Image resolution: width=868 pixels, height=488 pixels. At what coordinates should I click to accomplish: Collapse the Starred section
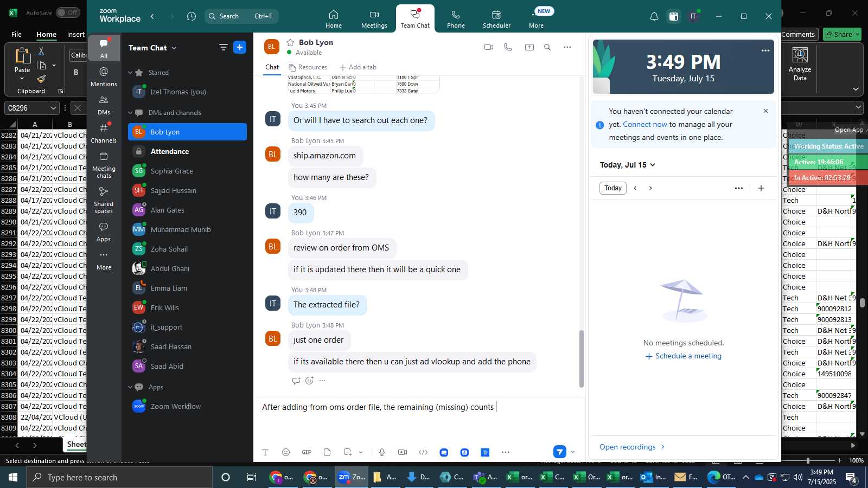click(130, 73)
